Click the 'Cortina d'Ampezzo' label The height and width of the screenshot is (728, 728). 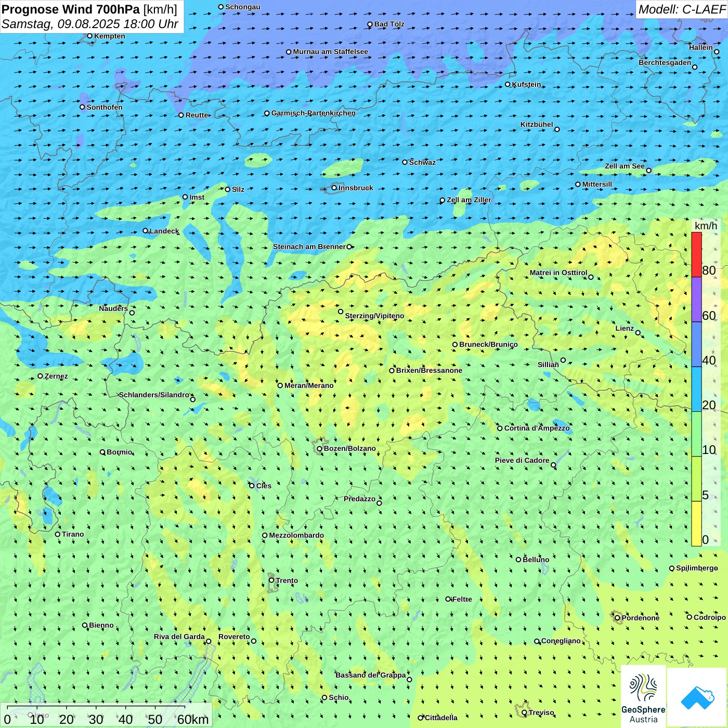(x=537, y=428)
